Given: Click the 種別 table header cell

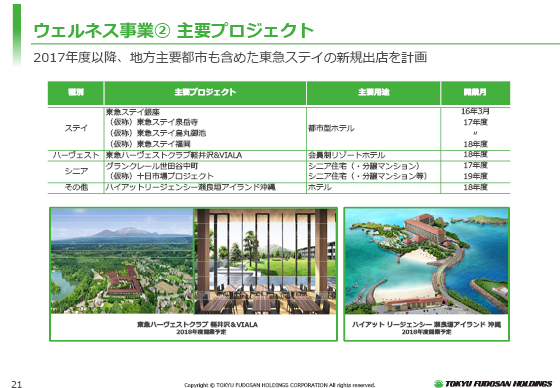Looking at the screenshot, I should tap(76, 93).
